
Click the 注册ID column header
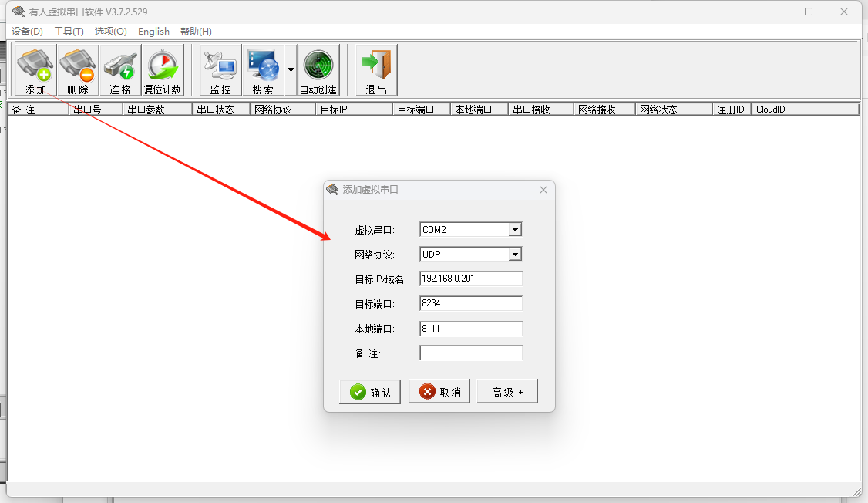(732, 110)
